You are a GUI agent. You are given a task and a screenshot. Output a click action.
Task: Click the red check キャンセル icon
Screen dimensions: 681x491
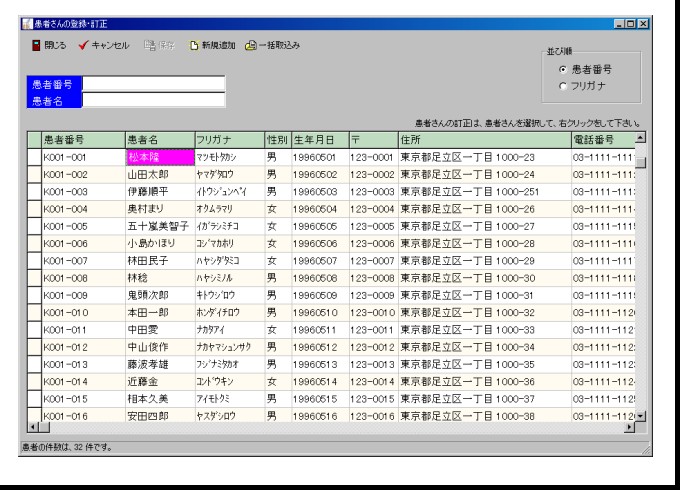pos(83,45)
